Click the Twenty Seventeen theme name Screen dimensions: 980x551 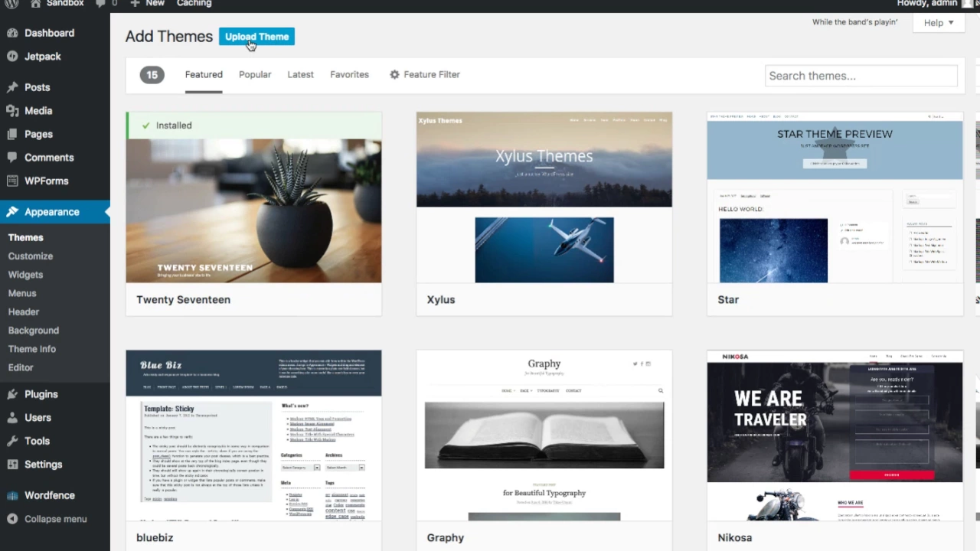tap(183, 300)
